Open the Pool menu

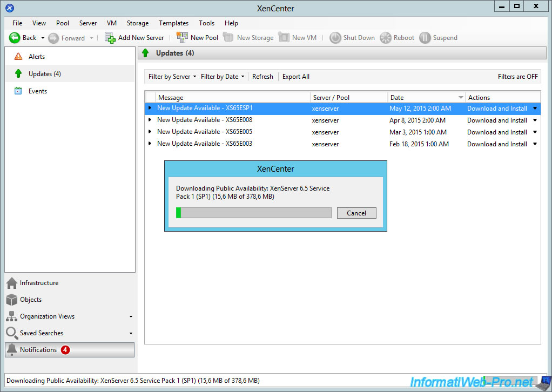[63, 23]
